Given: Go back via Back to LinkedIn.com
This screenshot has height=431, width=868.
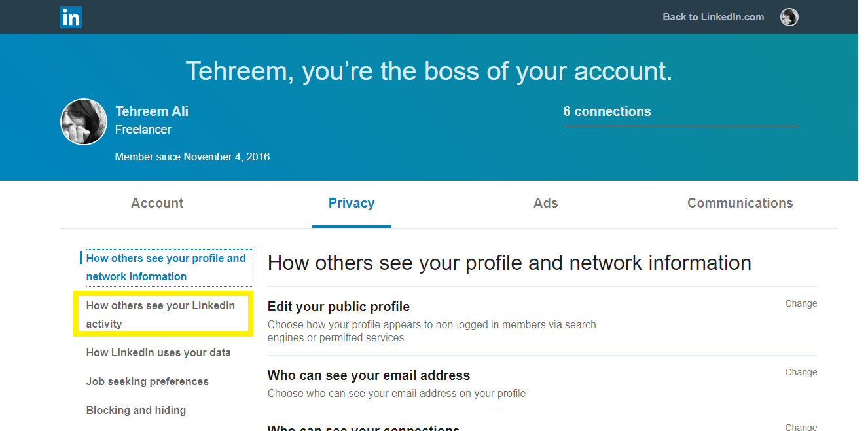Looking at the screenshot, I should pyautogui.click(x=713, y=17).
